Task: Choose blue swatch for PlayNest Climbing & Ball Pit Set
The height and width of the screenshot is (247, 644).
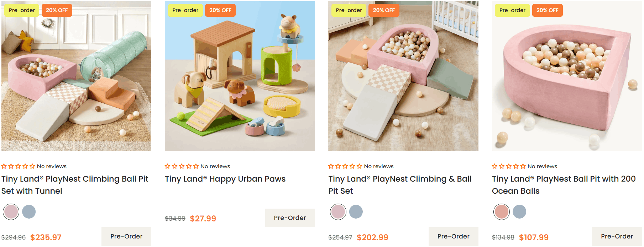Action: point(356,212)
